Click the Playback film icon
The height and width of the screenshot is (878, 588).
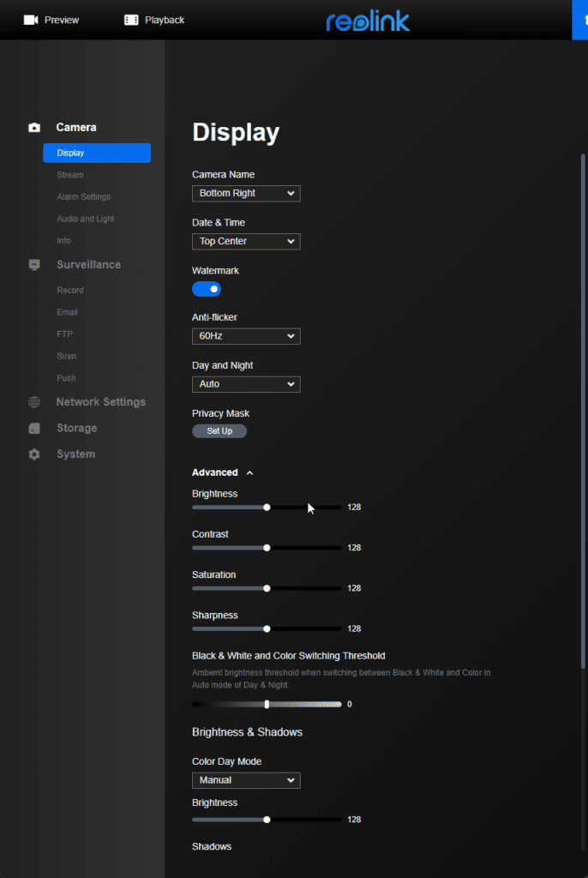tap(131, 20)
